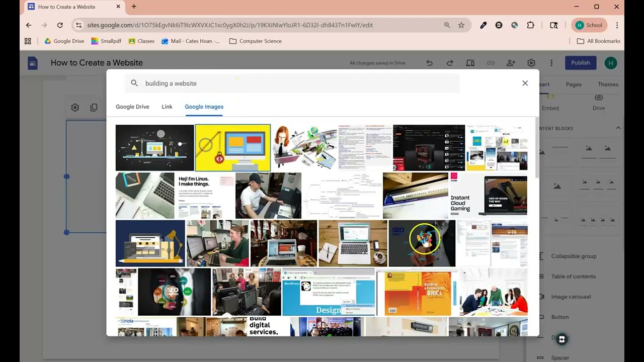Select the Google Images tab

(x=204, y=107)
